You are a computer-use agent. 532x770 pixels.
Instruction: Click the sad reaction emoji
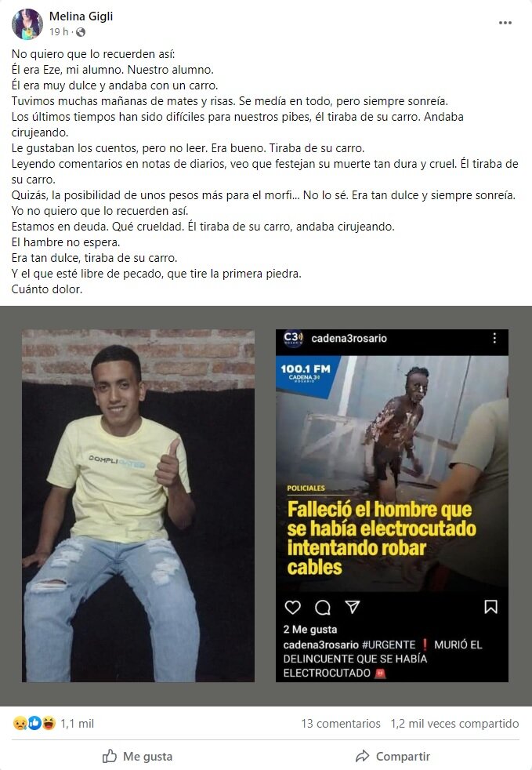click(20, 723)
